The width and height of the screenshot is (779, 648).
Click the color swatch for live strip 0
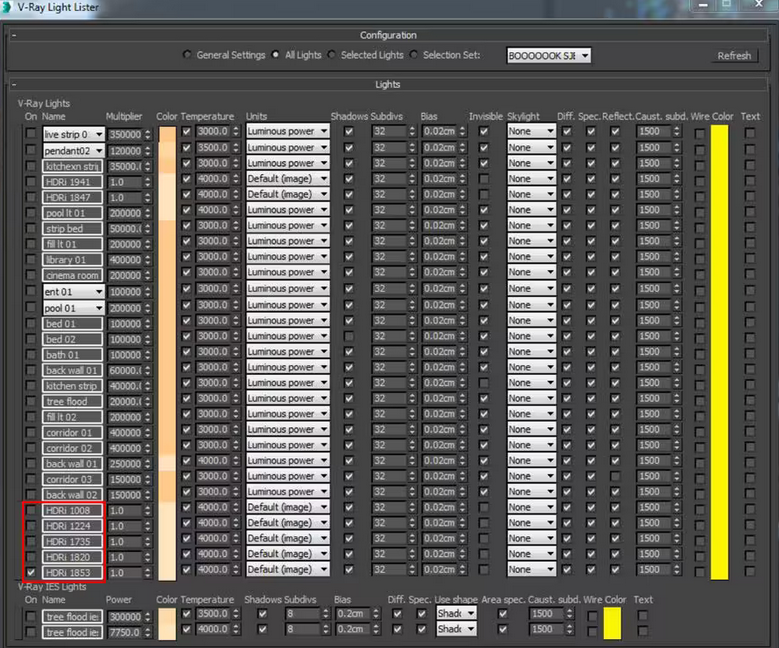point(167,134)
